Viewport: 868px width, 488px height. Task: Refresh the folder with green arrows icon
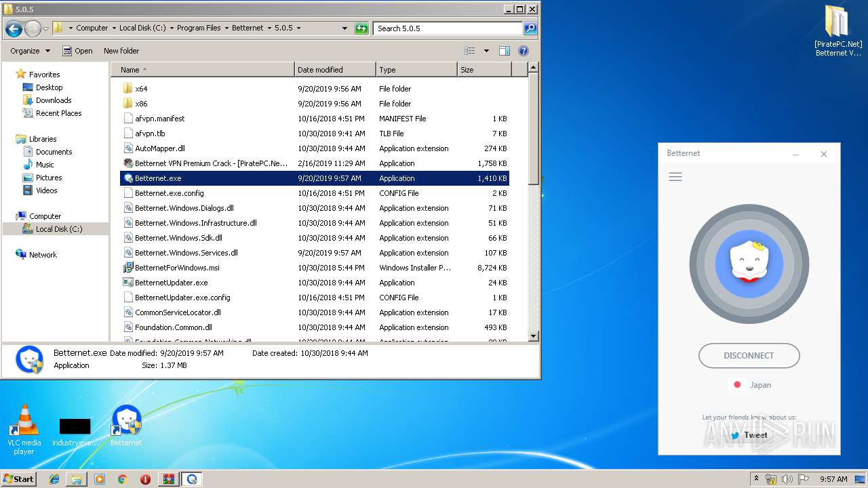click(x=361, y=28)
